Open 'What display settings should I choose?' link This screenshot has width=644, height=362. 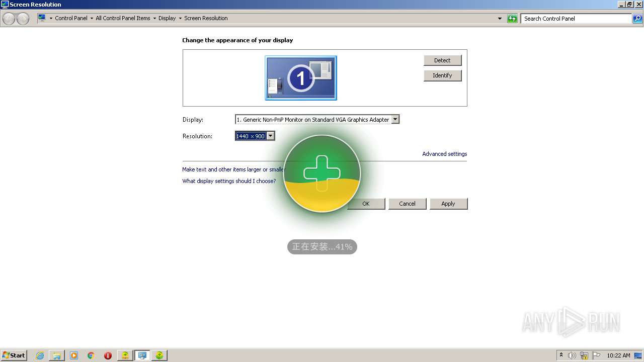tap(229, 181)
